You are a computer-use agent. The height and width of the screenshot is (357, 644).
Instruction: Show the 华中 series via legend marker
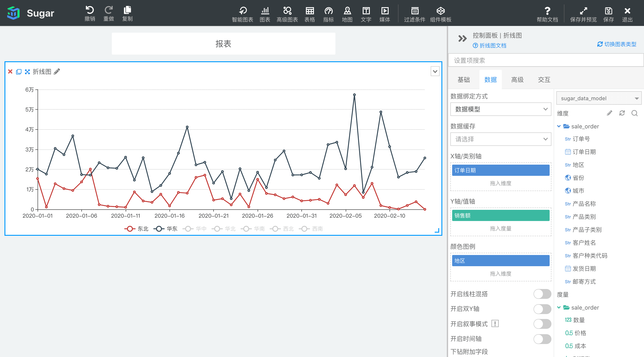tap(188, 229)
